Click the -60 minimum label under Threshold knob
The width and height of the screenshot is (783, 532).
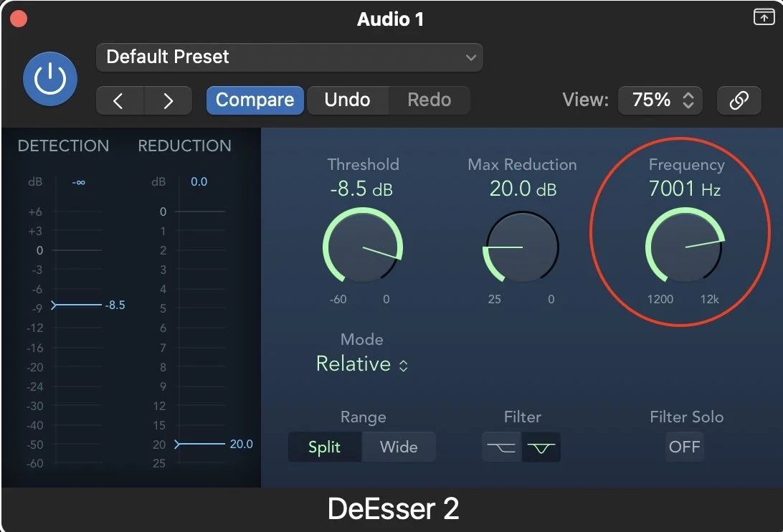pos(338,299)
